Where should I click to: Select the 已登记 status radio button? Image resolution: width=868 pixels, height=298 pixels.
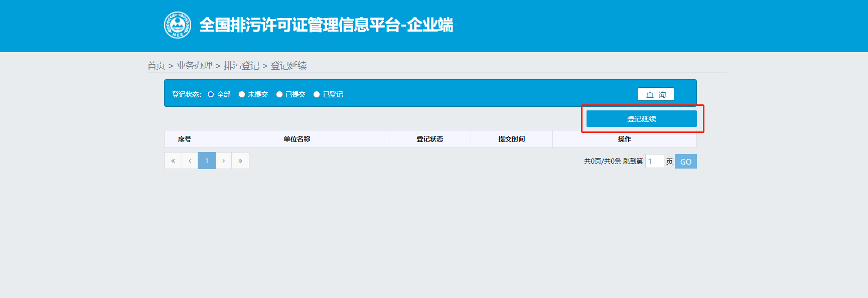317,94
